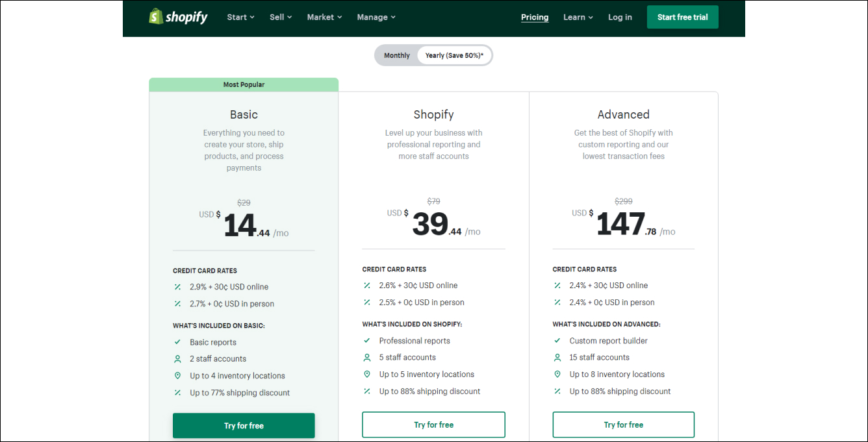868x442 pixels.
Task: Click CREDIT CARD RATES heading in Basic plan
Action: [205, 271]
